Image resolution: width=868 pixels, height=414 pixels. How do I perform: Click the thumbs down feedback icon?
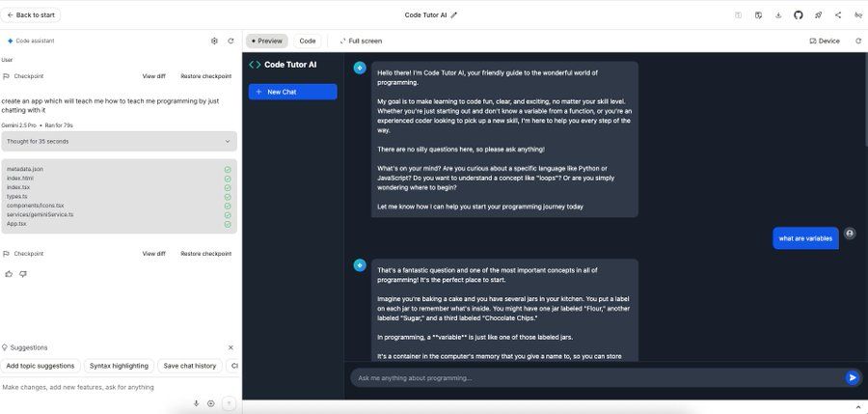pos(23,274)
